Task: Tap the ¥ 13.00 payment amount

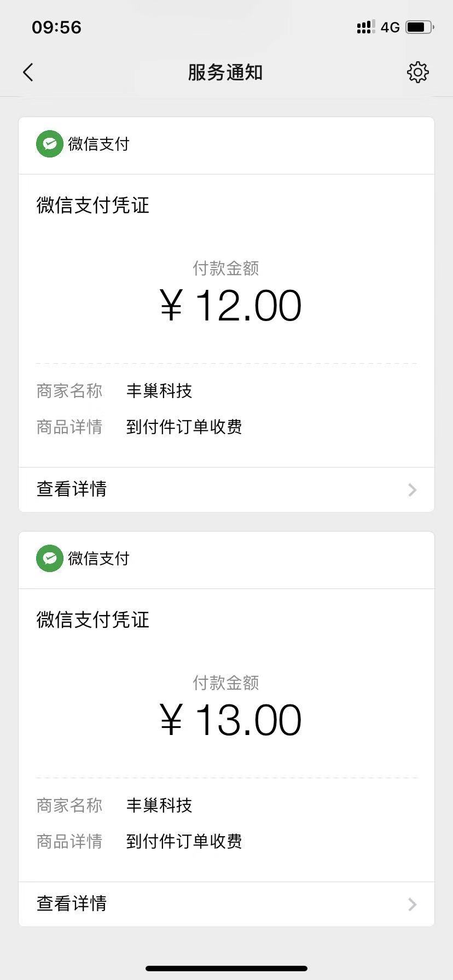Action: point(230,720)
